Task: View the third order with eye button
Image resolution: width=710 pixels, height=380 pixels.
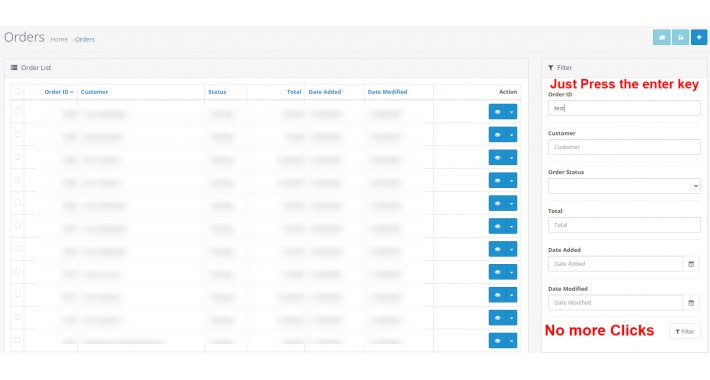Action: click(497, 158)
